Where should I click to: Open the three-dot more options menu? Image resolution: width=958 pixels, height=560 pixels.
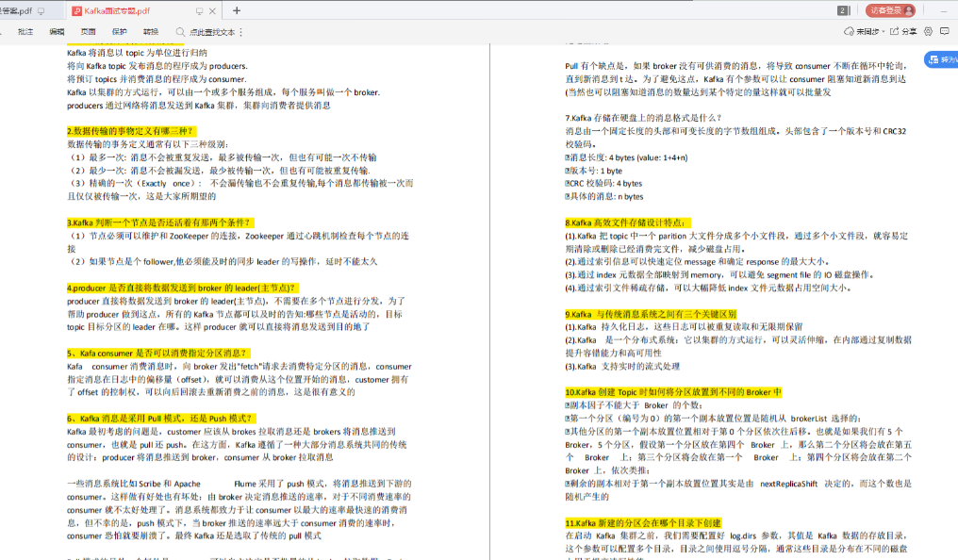(241, 32)
